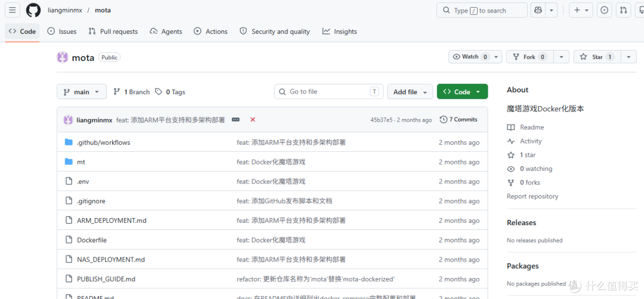Open the Copilot dropdown arrow
Image resolution: width=644 pixels, height=299 pixels.
(x=551, y=10)
